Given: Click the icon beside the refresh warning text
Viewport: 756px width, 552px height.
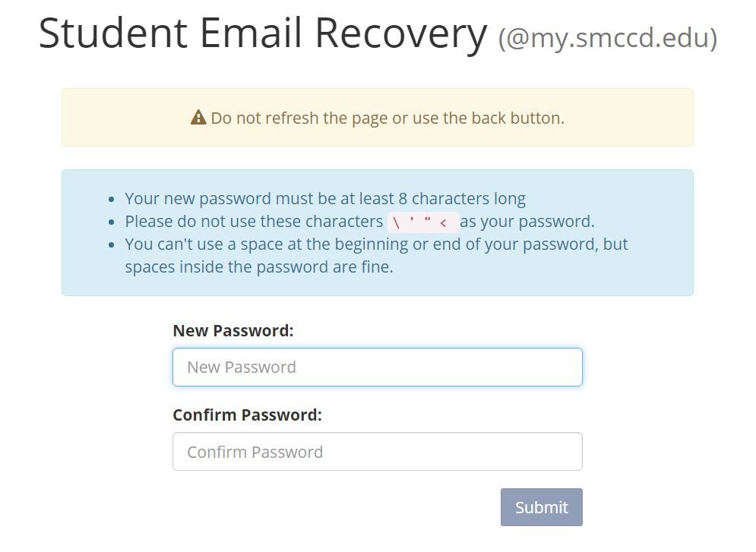Looking at the screenshot, I should click(x=199, y=118).
